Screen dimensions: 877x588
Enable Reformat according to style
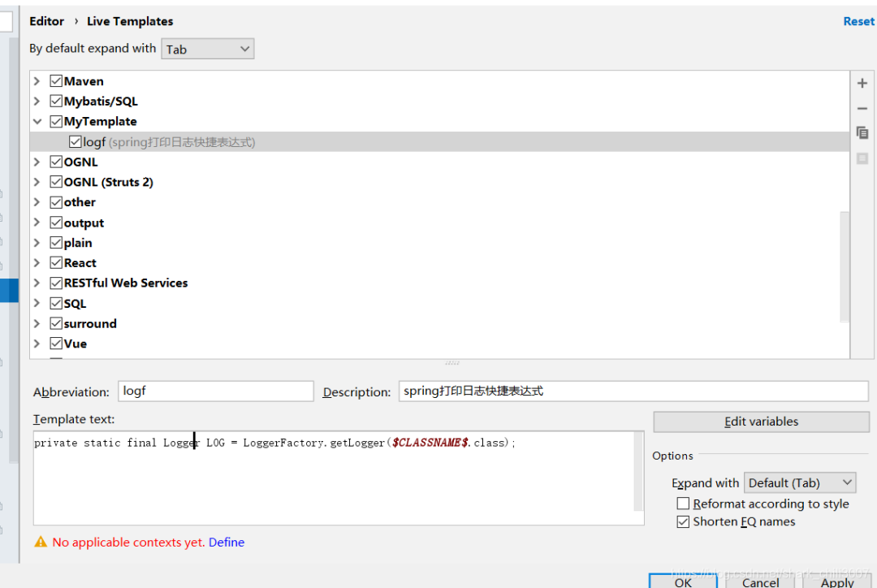683,504
